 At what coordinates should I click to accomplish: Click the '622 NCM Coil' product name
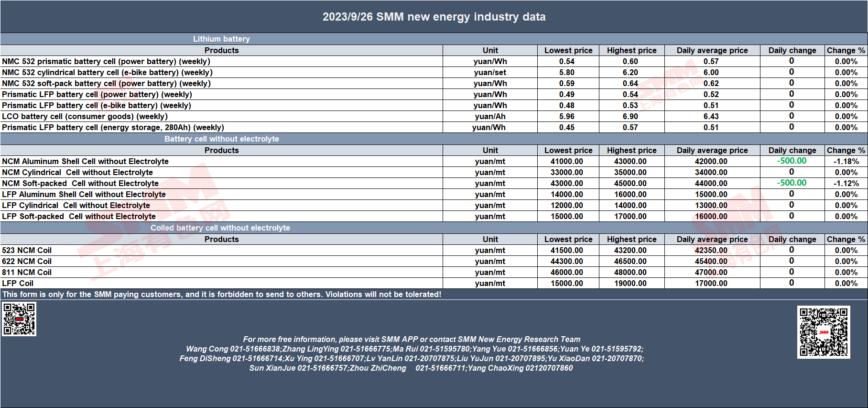[x=27, y=261]
